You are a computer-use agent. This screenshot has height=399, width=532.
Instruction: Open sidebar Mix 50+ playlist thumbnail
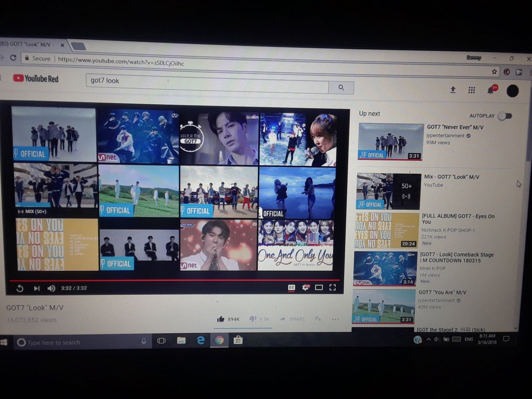(x=389, y=191)
